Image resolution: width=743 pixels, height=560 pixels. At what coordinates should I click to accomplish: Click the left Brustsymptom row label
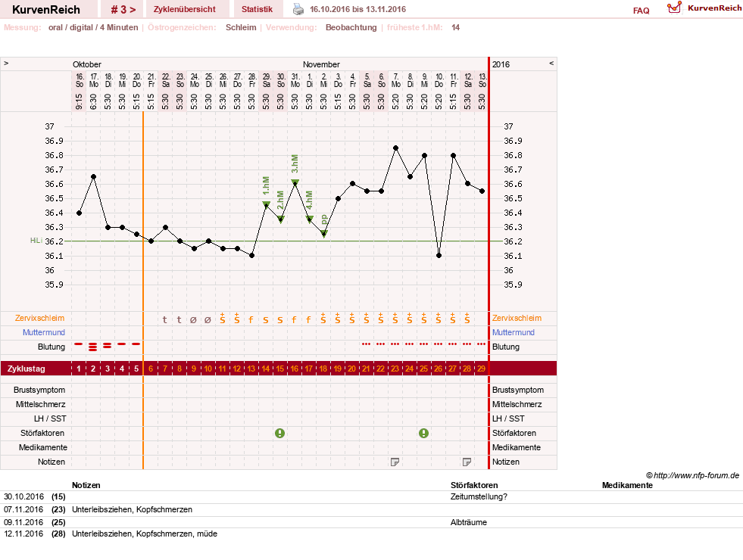click(x=39, y=390)
